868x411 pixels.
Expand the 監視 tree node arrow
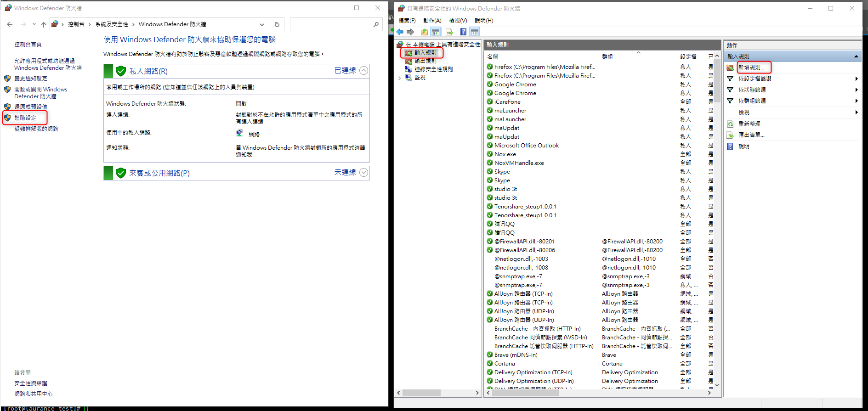399,78
